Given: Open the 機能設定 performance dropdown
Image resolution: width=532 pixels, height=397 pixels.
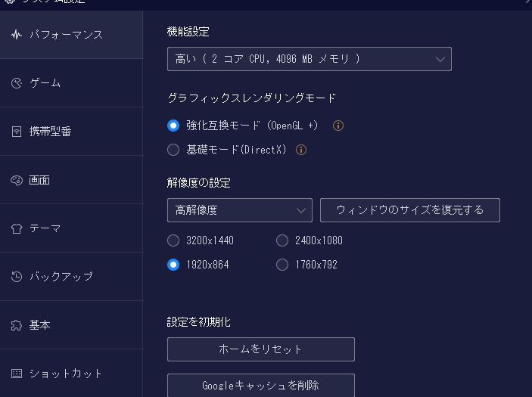Looking at the screenshot, I should [x=309, y=59].
